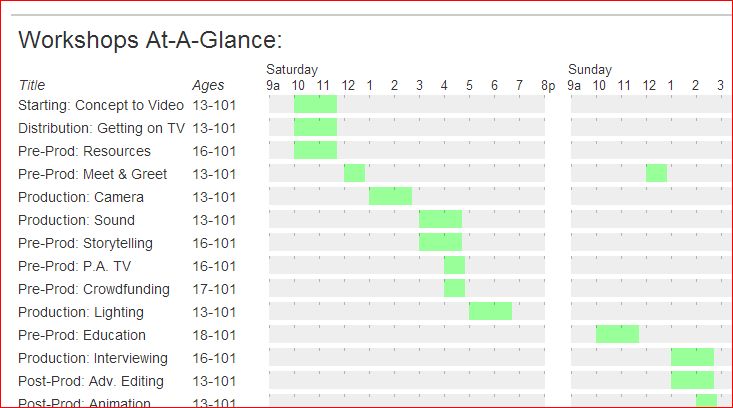Click Saturday noon Meet & Greet green block
Image resolution: width=733 pixels, height=408 pixels.
[x=354, y=173]
